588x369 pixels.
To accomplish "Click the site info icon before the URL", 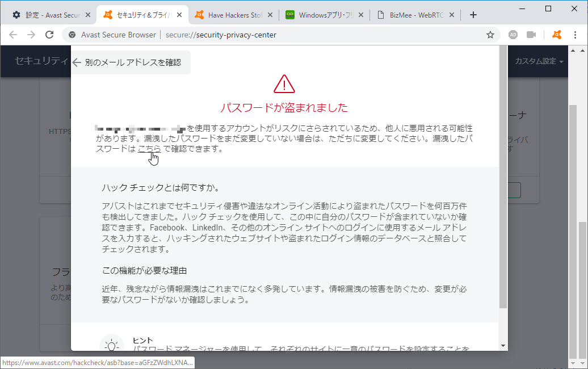I will pyautogui.click(x=72, y=35).
